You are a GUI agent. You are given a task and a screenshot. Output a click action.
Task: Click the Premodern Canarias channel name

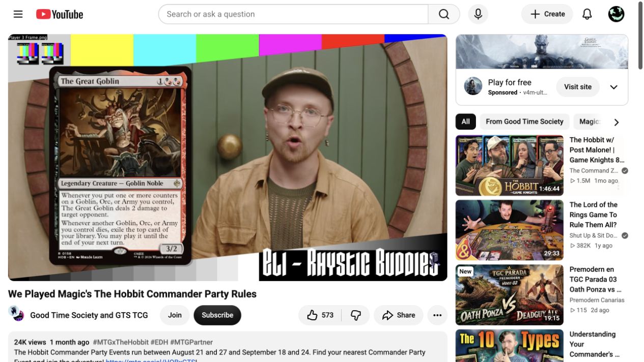(x=597, y=300)
